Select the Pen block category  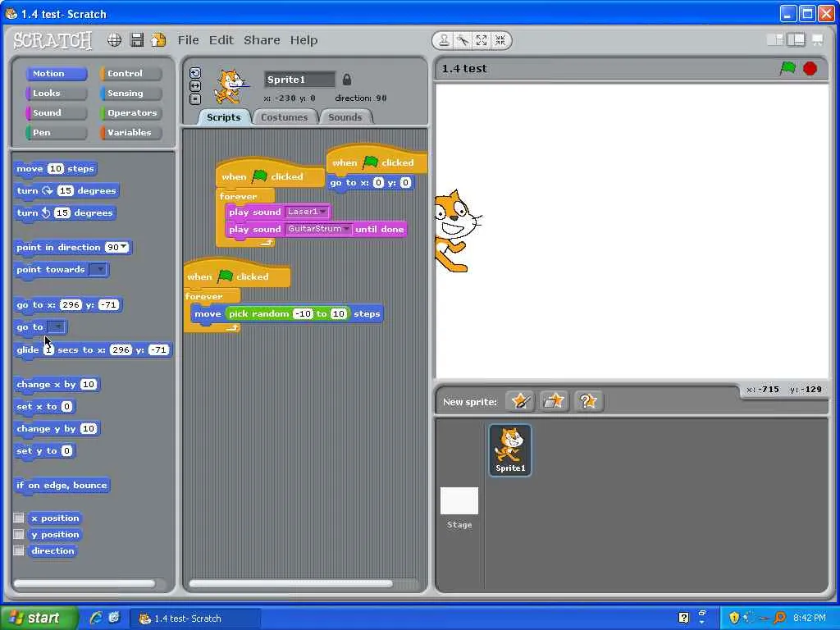pyautogui.click(x=57, y=132)
